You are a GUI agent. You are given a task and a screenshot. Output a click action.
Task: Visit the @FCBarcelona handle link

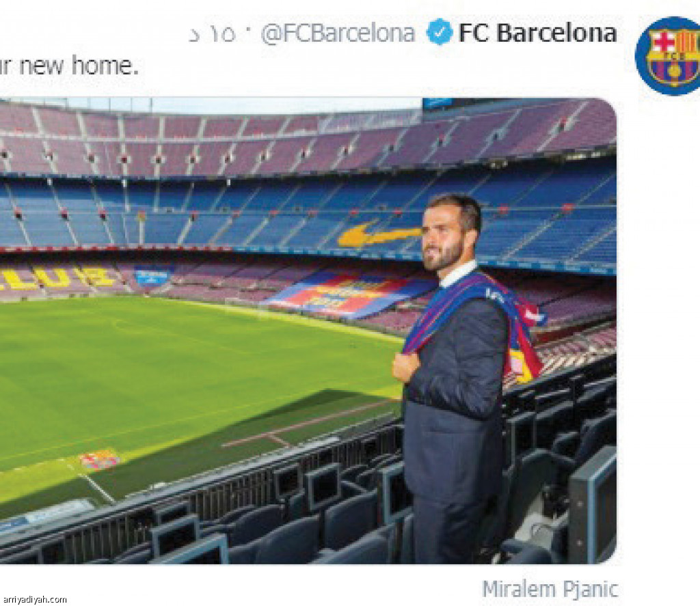click(338, 34)
